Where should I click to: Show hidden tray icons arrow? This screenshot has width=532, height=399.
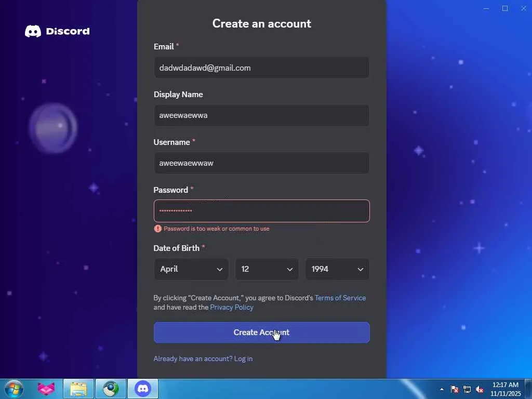pyautogui.click(x=442, y=389)
